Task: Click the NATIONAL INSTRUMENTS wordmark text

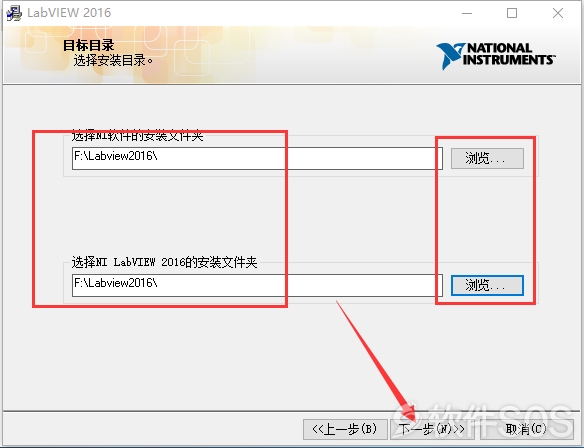Action: 508,54
